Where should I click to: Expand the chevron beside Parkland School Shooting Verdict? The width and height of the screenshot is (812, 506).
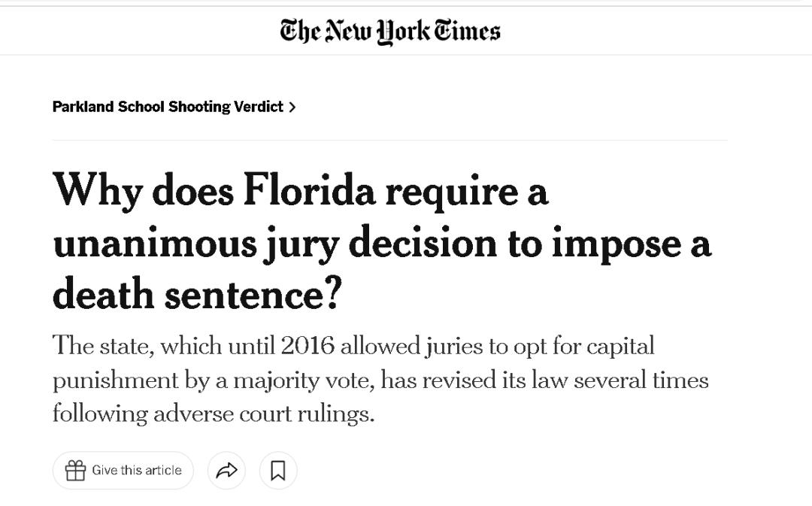tap(292, 108)
